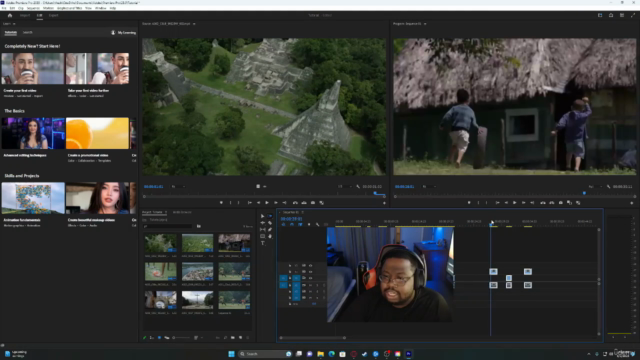Open timeline display settings wrench
640x360 pixels.
(x=318, y=224)
